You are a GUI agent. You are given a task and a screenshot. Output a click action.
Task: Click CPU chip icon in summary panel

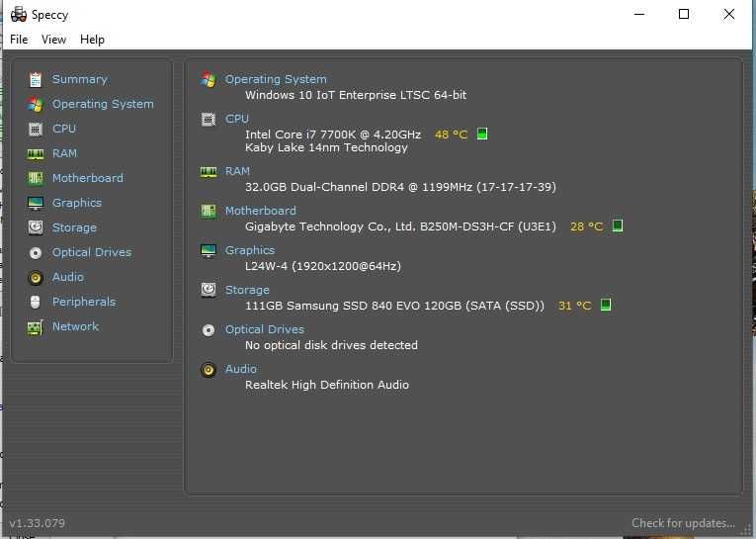[209, 119]
